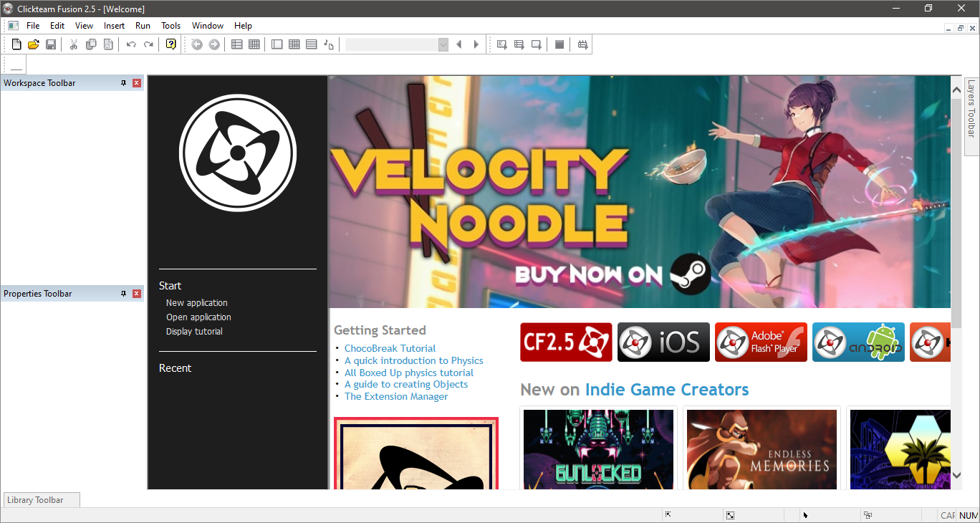Click the iOS exporter badge
Screen dimensions: 980x523
pyautogui.click(x=663, y=342)
